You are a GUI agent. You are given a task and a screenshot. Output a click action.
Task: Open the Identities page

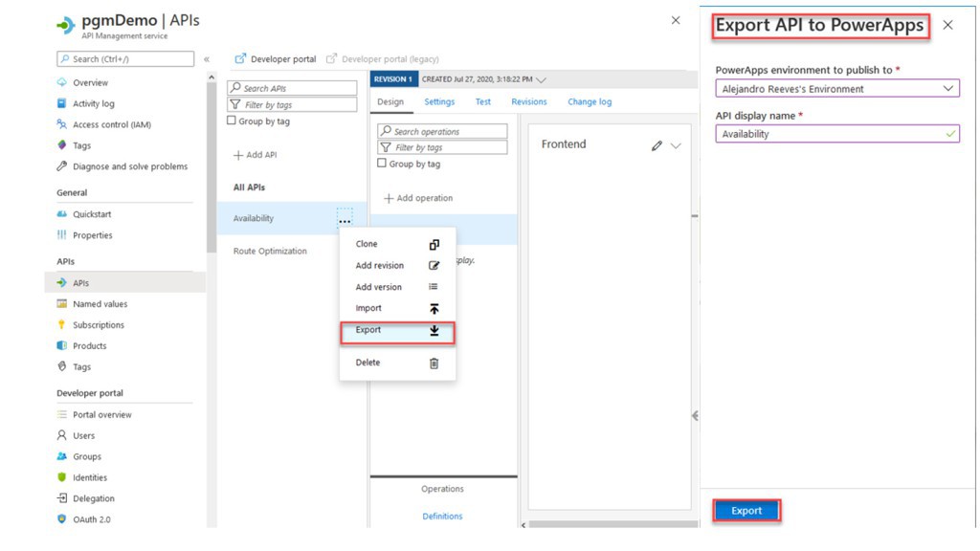89,477
